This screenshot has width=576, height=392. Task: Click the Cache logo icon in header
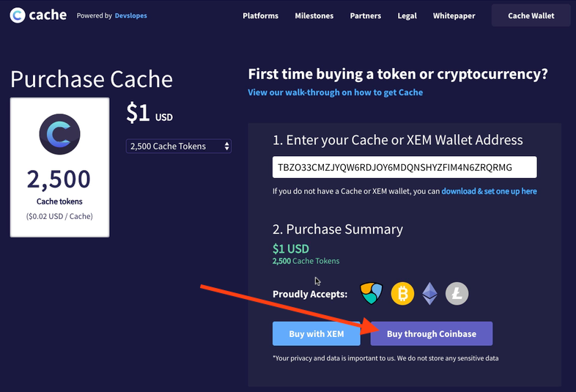(17, 15)
